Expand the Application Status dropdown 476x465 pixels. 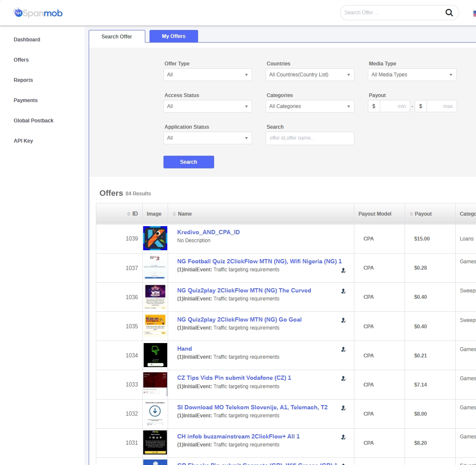pyautogui.click(x=208, y=138)
